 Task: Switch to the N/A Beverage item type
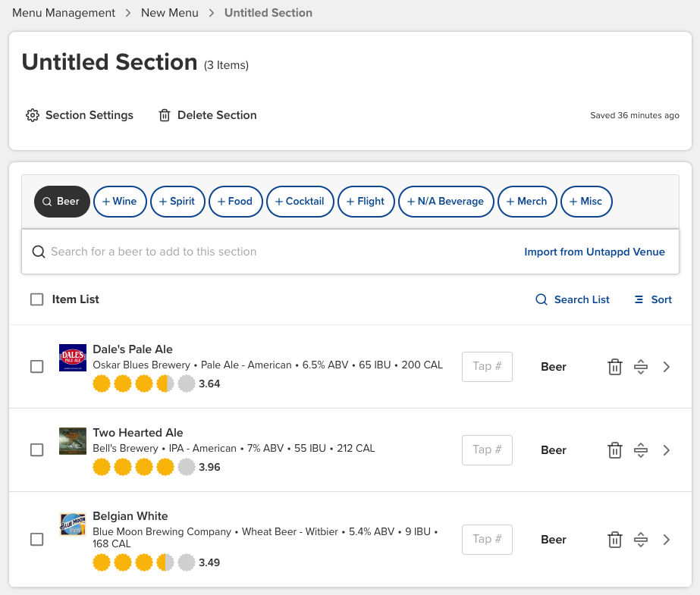(446, 202)
